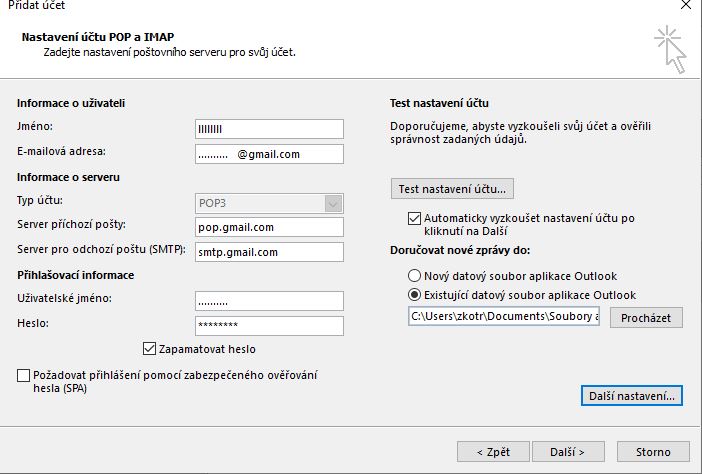Screen dimensions: 702x474
Task: Open the Typ účtu dropdown
Action: [x=333, y=203]
